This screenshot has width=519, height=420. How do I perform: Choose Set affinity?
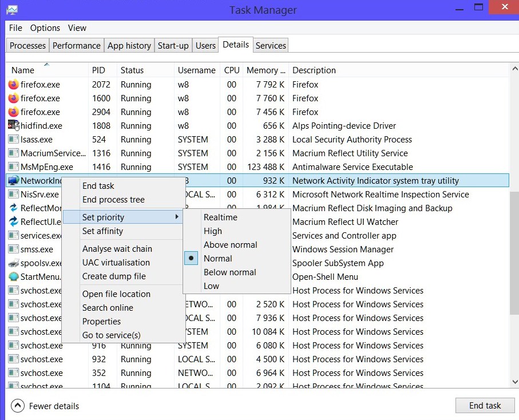pos(102,231)
